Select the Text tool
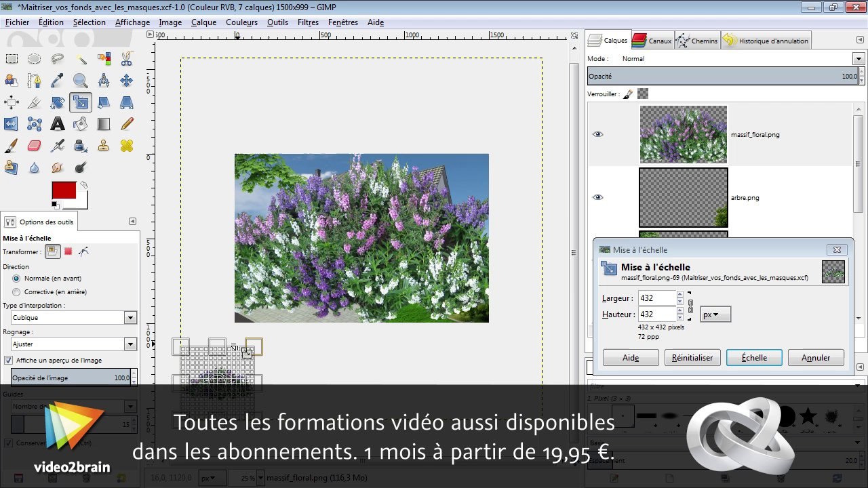This screenshot has width=868, height=488. click(58, 124)
